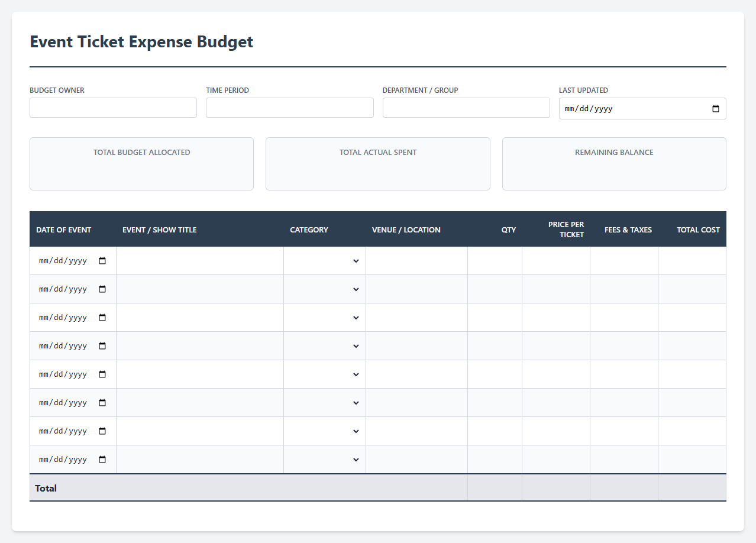Select Total Cost cell in first row
The image size is (756, 543).
[692, 261]
